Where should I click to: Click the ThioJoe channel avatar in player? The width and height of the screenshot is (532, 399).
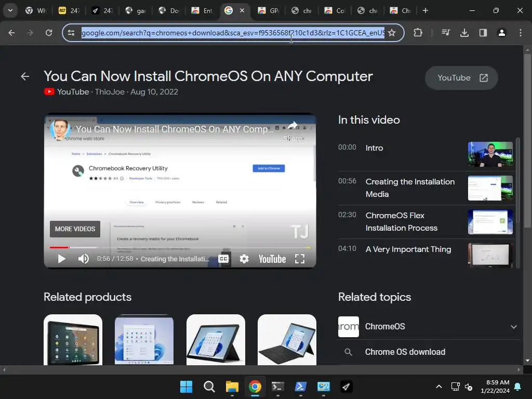(x=60, y=129)
